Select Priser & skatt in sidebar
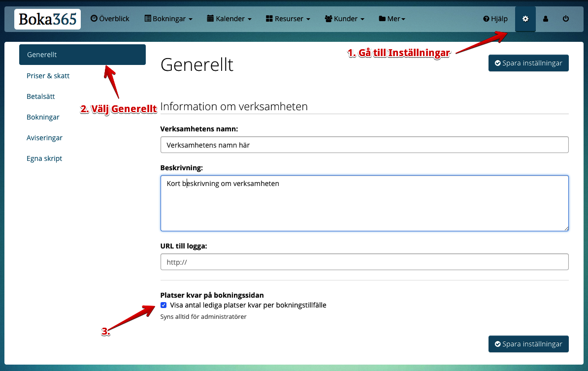The height and width of the screenshot is (371, 588). click(x=48, y=76)
